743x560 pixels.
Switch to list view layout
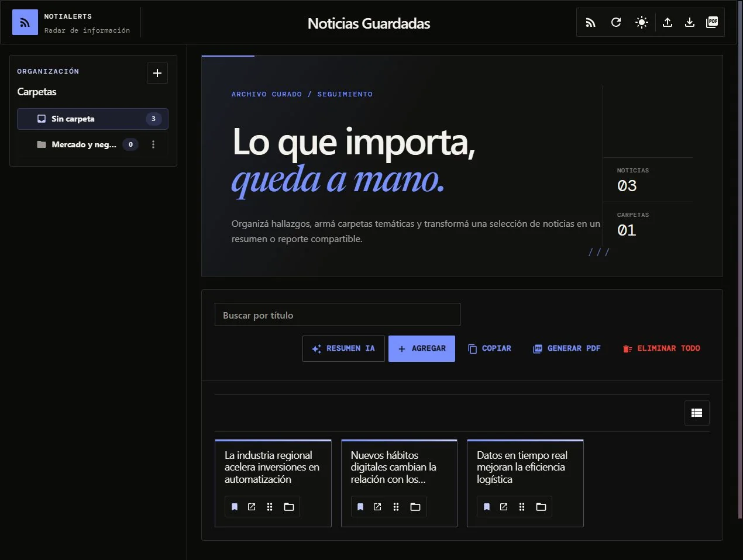(x=697, y=413)
